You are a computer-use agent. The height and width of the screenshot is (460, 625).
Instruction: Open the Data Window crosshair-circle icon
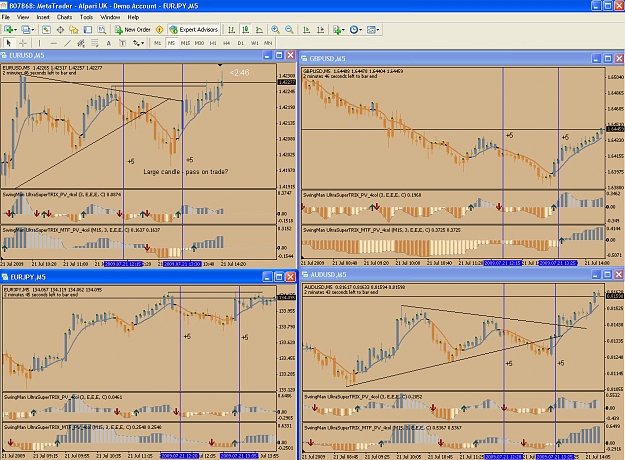pos(60,29)
